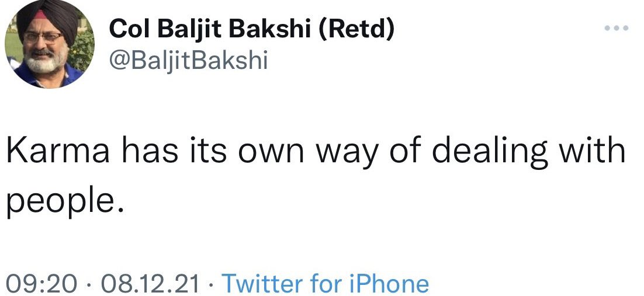This screenshot has height=296, width=644.
Task: Click the word "people." in the tweet
Action: pos(65,202)
